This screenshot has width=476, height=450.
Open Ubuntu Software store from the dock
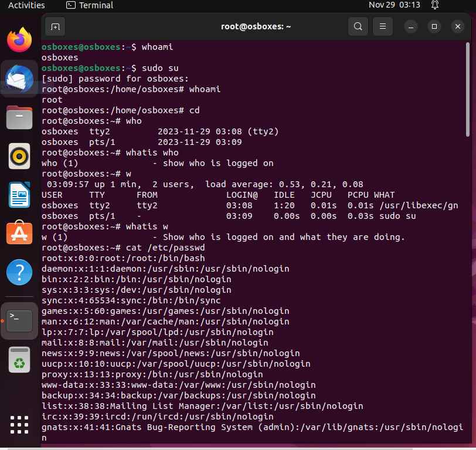(x=19, y=232)
